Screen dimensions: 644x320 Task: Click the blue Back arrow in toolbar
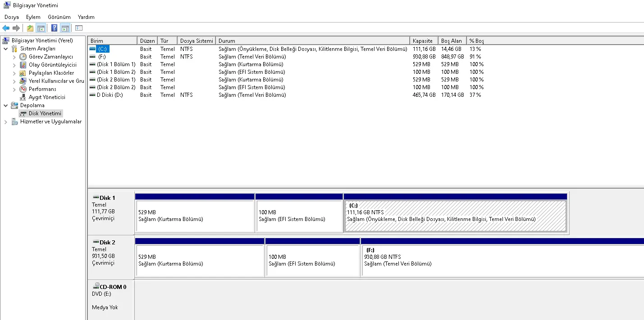tap(6, 28)
